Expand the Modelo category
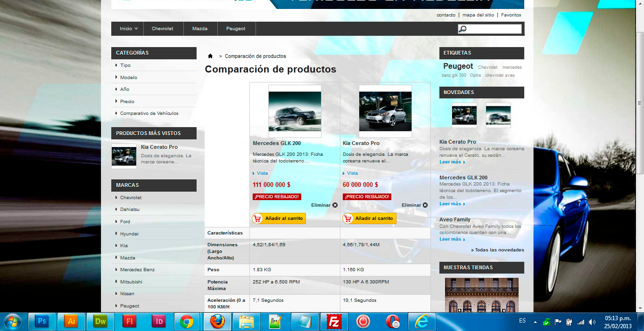 pos(129,77)
